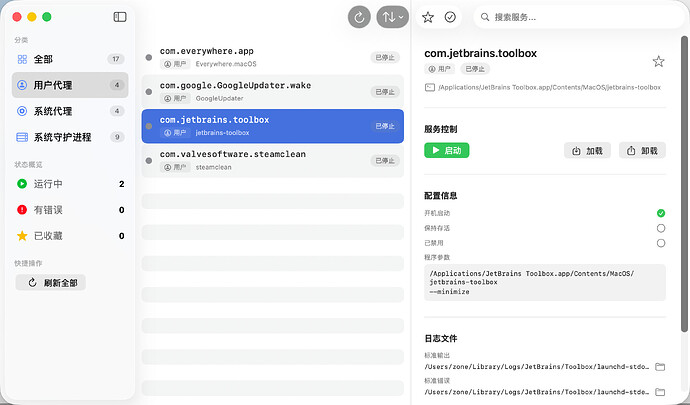Click the 卸载 unload button
Viewport: 690px width, 405px height.
point(642,151)
